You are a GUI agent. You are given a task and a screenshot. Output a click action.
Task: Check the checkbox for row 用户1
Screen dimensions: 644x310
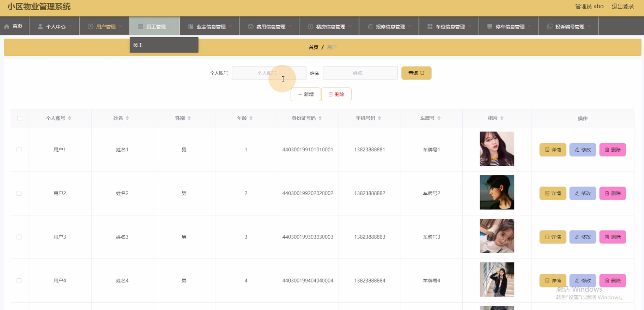tap(19, 150)
